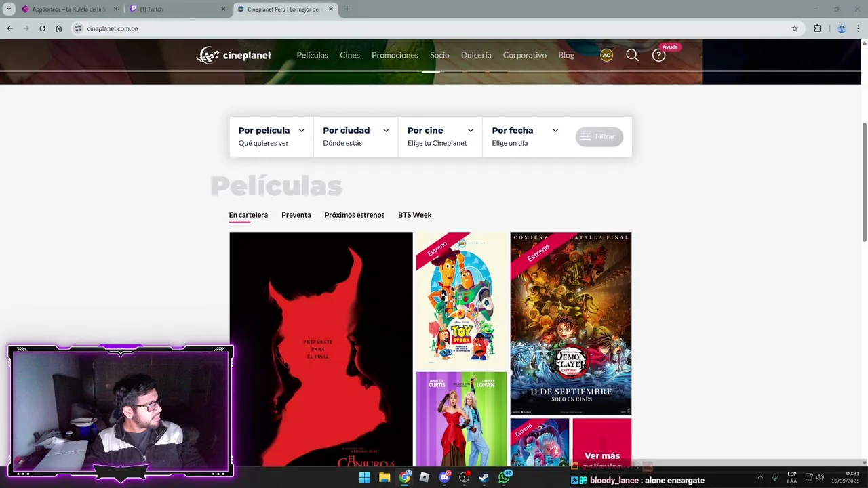Open the Socio nav menu item
This screenshot has height=488, width=868.
click(439, 55)
